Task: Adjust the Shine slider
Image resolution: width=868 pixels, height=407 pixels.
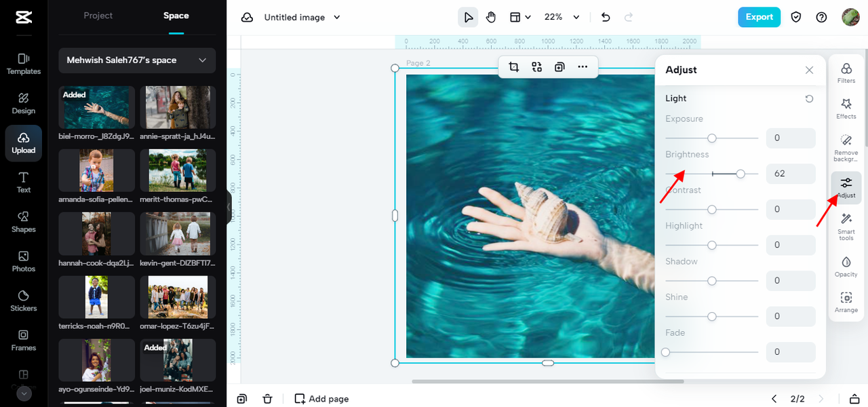Action: click(711, 316)
